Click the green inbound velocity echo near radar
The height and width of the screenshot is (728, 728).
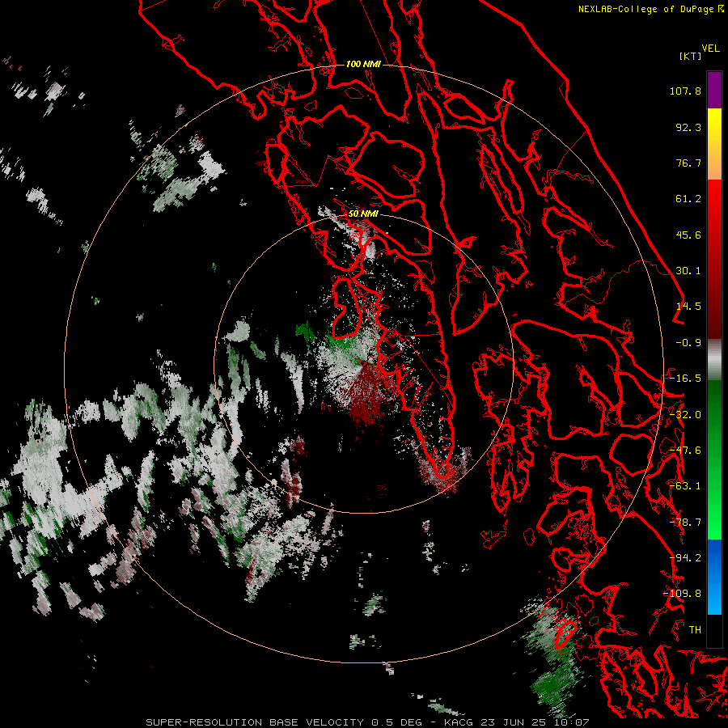(x=346, y=344)
